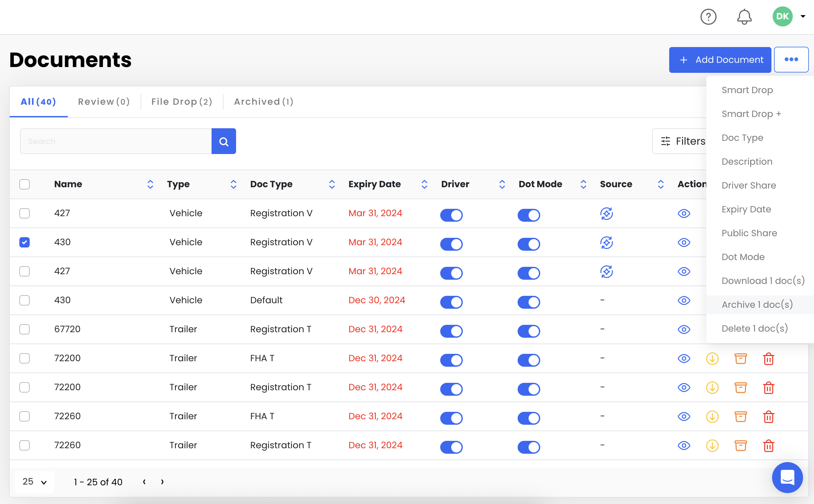View the 67720 trailer document

click(x=684, y=330)
